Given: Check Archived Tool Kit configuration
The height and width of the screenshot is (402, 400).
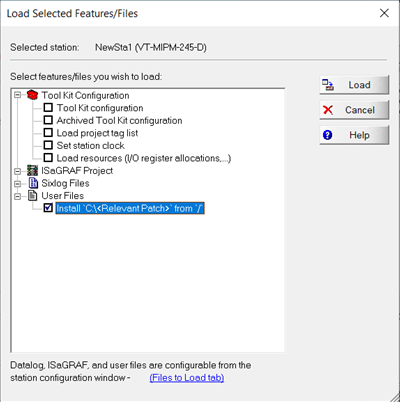Looking at the screenshot, I should 48,120.
